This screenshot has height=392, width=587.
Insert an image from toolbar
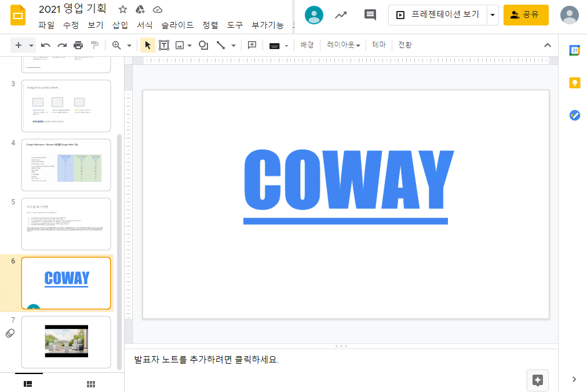180,45
